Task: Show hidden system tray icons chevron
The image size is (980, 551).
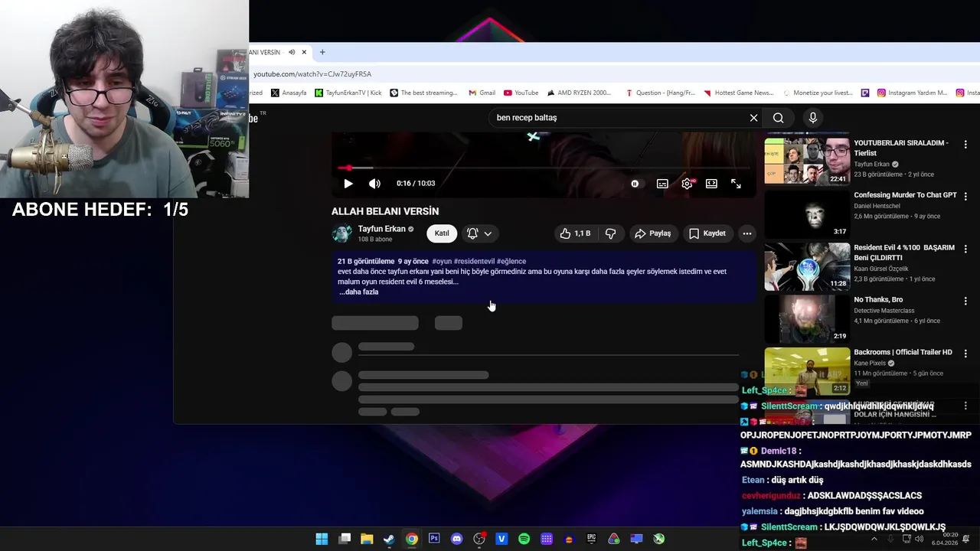Action: click(x=874, y=539)
